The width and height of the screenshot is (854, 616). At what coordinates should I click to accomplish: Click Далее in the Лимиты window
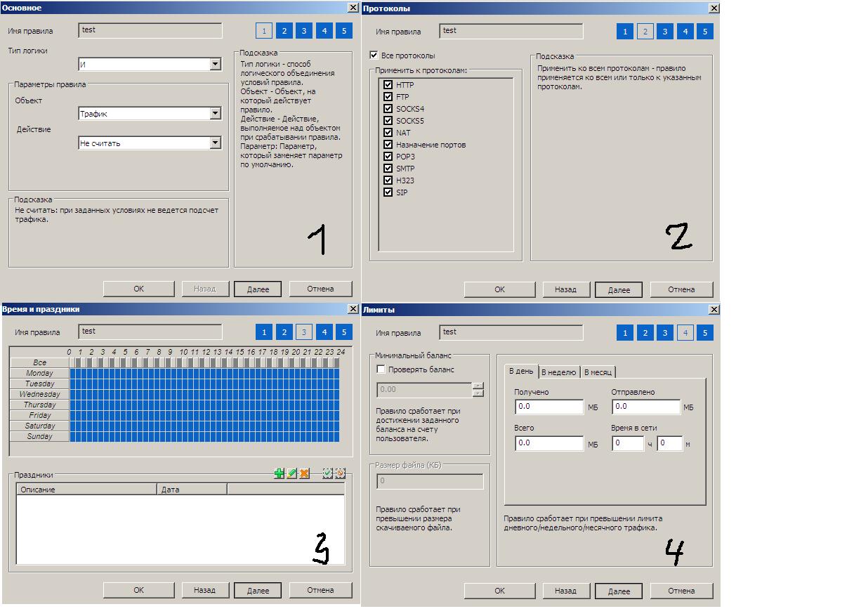pyautogui.click(x=618, y=591)
